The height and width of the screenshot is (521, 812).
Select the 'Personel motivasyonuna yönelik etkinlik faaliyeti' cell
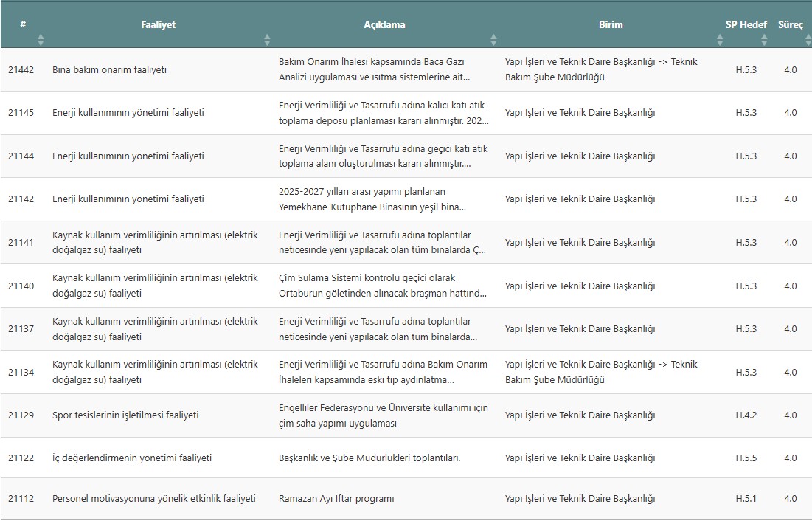coord(154,499)
